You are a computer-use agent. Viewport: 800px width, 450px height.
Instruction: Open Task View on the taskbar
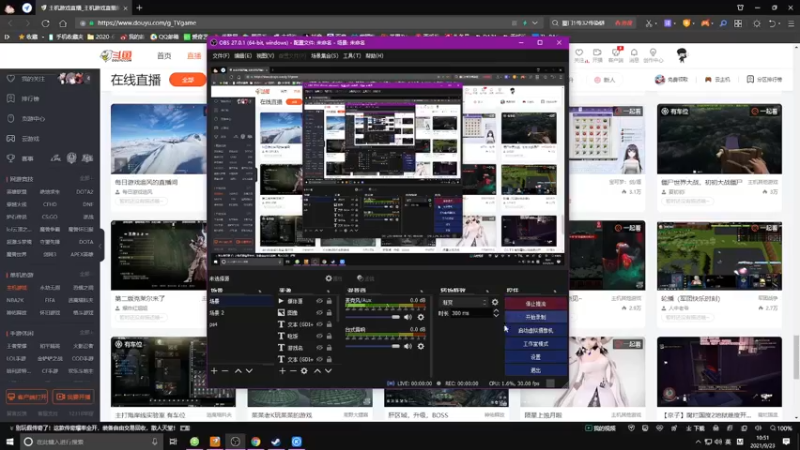tap(173, 441)
